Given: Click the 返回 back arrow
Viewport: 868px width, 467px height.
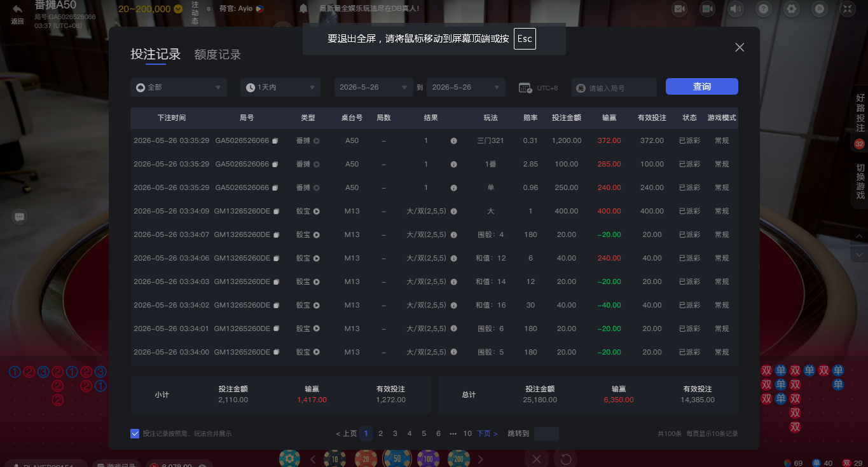Looking at the screenshot, I should tap(17, 13).
